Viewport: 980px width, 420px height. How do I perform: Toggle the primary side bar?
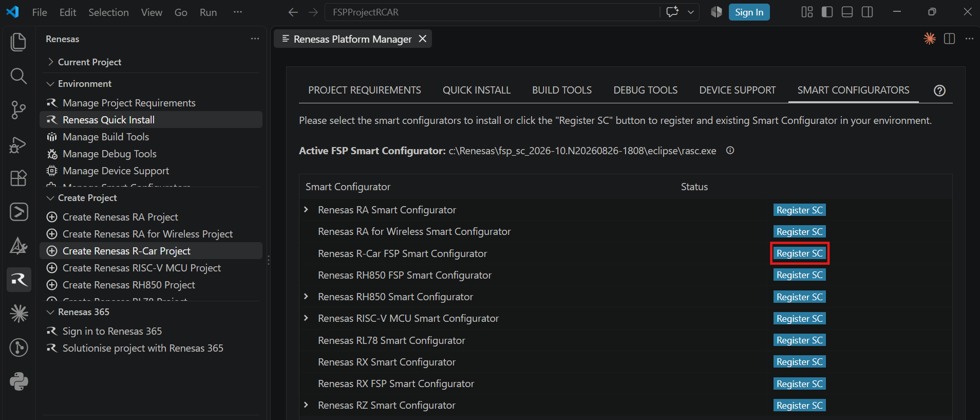pyautogui.click(x=827, y=12)
